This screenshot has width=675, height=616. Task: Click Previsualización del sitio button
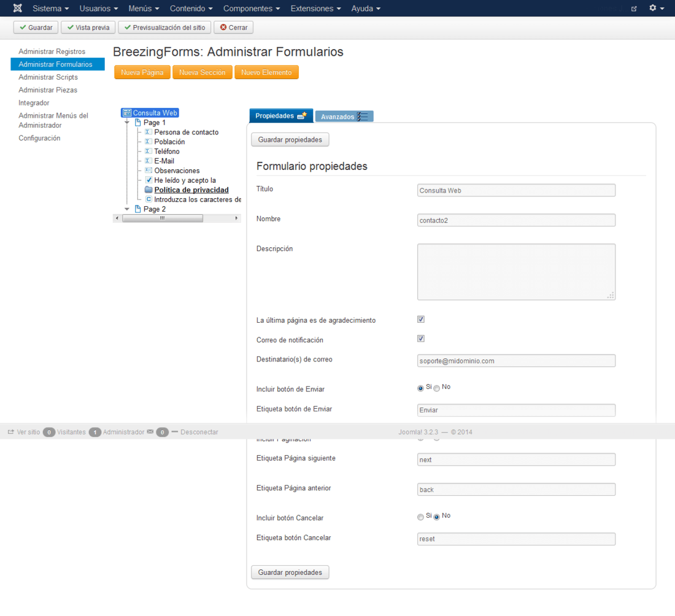coord(164,28)
